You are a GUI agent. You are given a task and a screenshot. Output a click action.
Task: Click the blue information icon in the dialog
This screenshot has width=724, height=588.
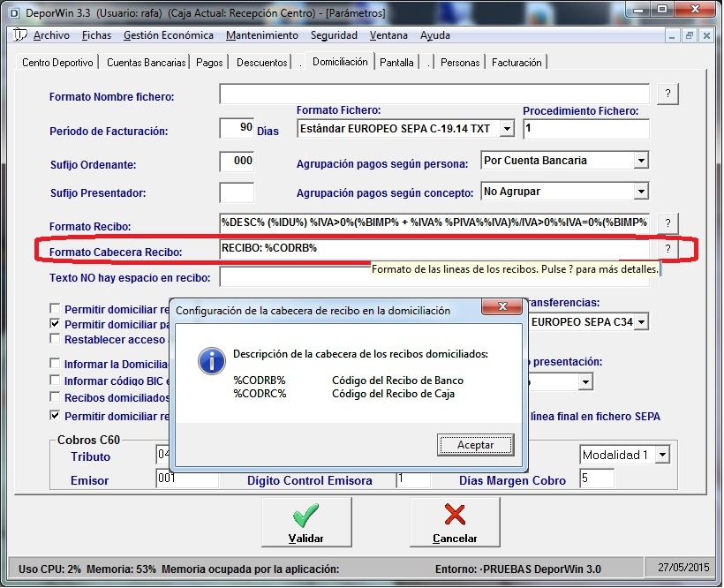click(x=212, y=361)
